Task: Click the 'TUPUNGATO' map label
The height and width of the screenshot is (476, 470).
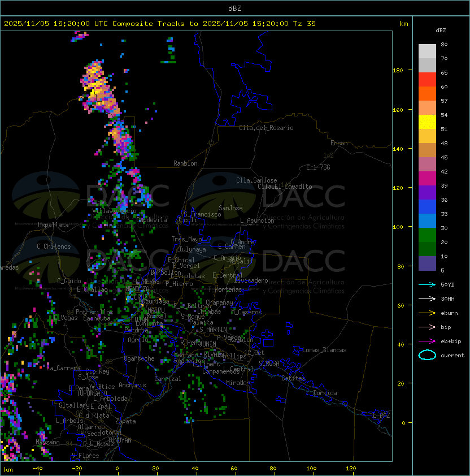Action: click(x=92, y=393)
